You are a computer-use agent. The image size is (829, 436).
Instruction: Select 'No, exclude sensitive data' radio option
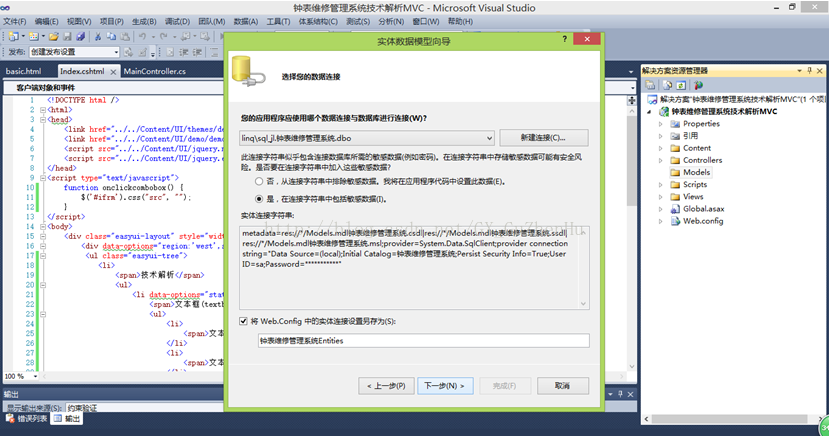point(259,181)
